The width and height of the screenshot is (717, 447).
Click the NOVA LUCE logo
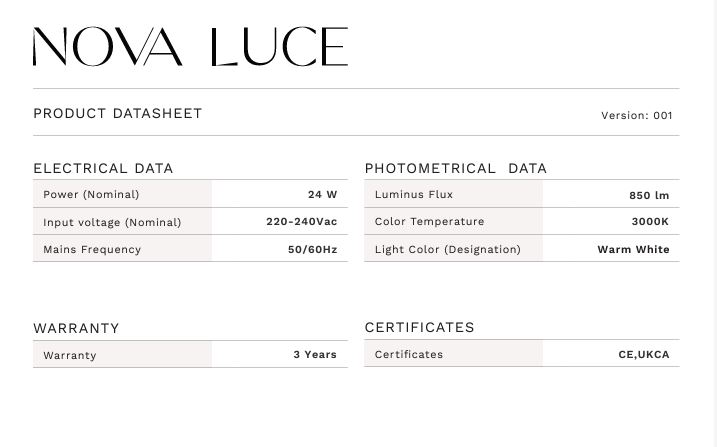[190, 47]
